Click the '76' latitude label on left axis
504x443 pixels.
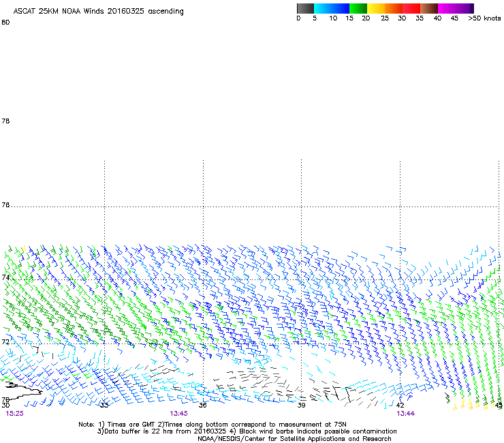pyautogui.click(x=5, y=204)
